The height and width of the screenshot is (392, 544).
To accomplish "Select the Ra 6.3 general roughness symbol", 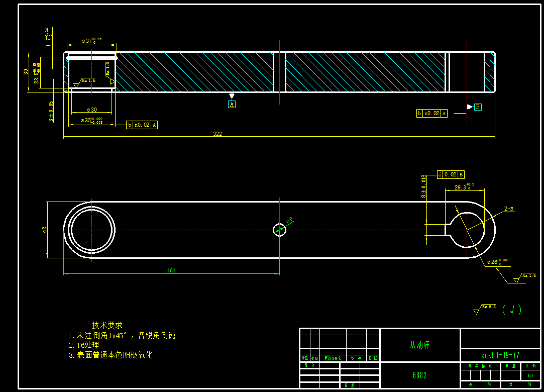I will [x=485, y=309].
